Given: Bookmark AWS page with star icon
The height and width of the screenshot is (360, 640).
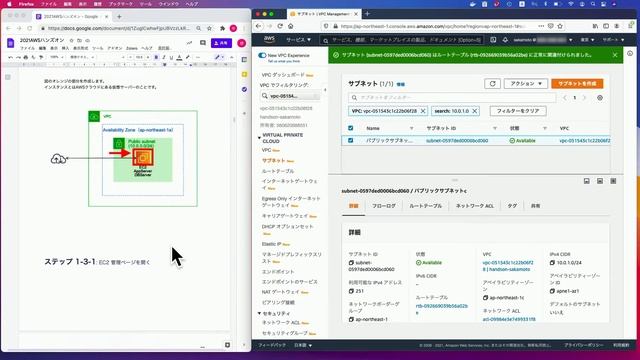Looking at the screenshot, I should click(x=560, y=26).
